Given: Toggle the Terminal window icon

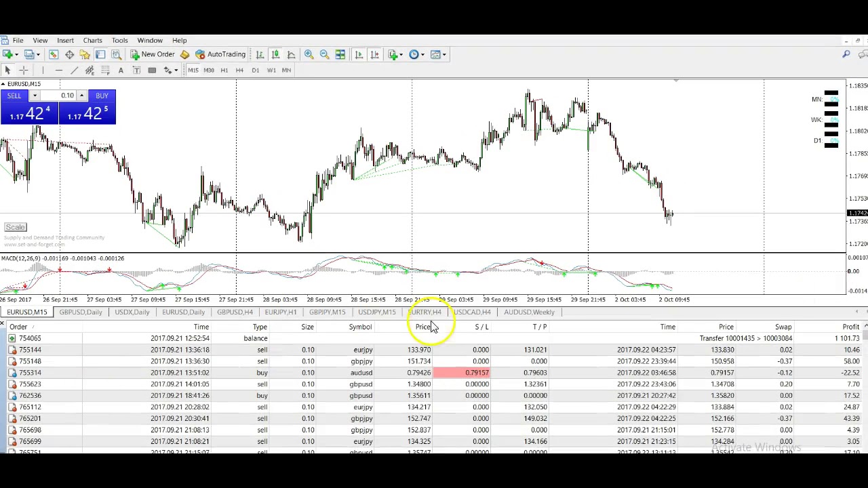Looking at the screenshot, I should 100,54.
